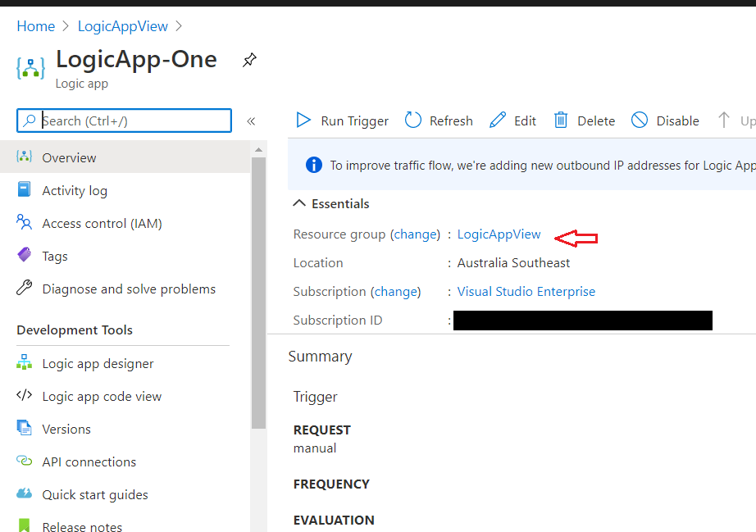This screenshot has height=532, width=756.
Task: Focus the Search (Ctrl+/) field
Action: (125, 120)
